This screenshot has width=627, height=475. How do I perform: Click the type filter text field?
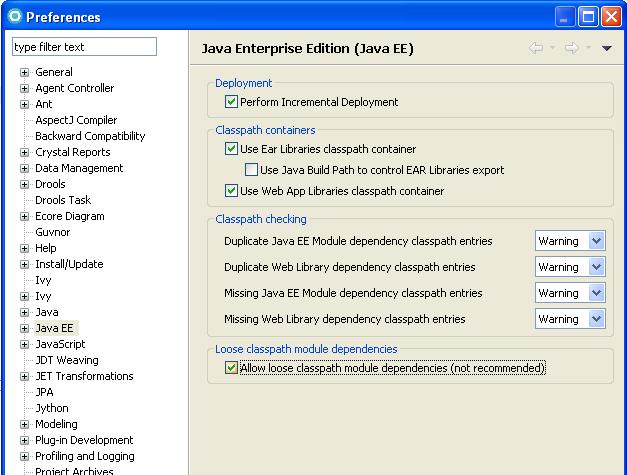[x=84, y=47]
